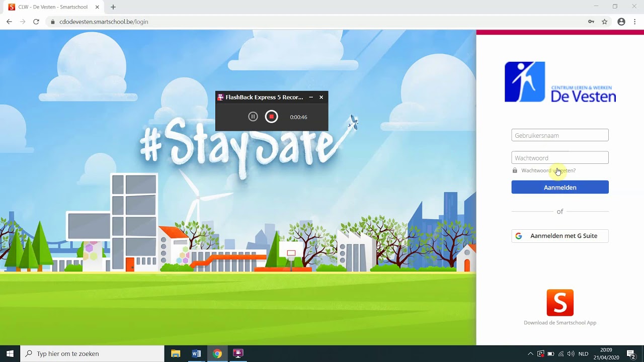This screenshot has height=362, width=644.
Task: Click the Aanmelden button
Action: [560, 187]
